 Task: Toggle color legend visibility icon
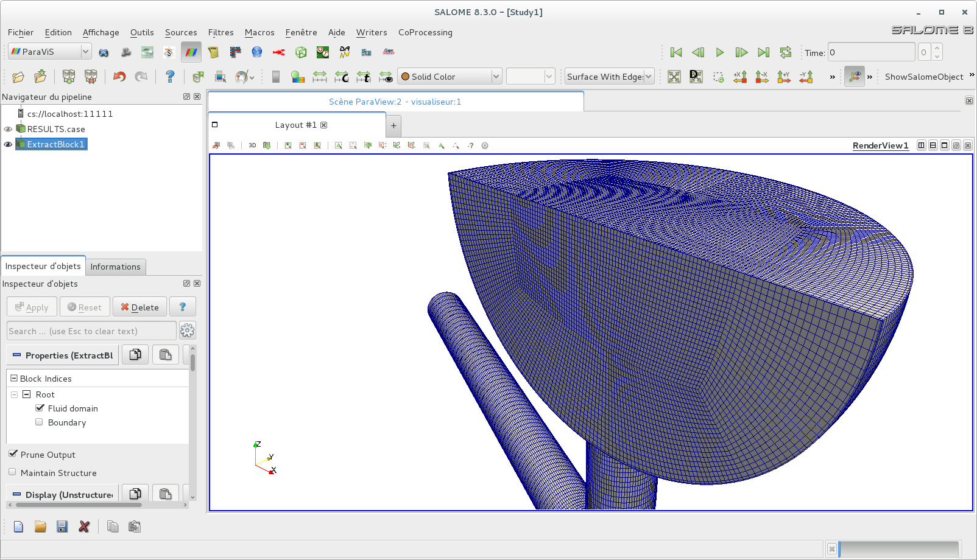[276, 77]
